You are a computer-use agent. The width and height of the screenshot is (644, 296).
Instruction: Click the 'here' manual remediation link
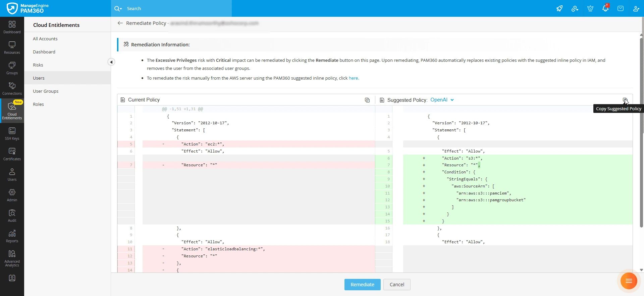point(353,78)
